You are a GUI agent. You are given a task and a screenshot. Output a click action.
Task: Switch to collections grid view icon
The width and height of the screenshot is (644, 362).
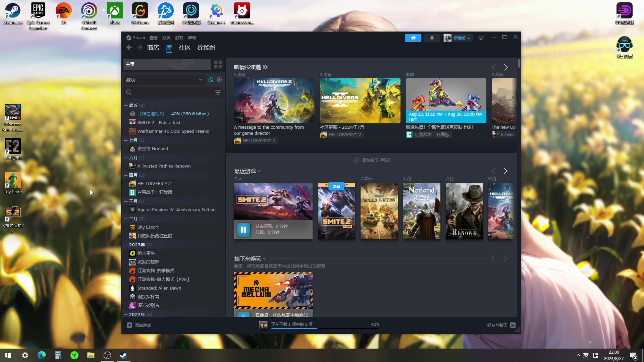(218, 64)
